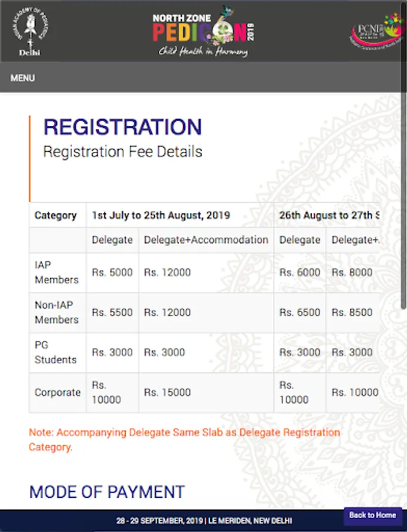Screen dimensions: 407x532
Task: Click the 1st July to 25th August header
Action: click(161, 216)
